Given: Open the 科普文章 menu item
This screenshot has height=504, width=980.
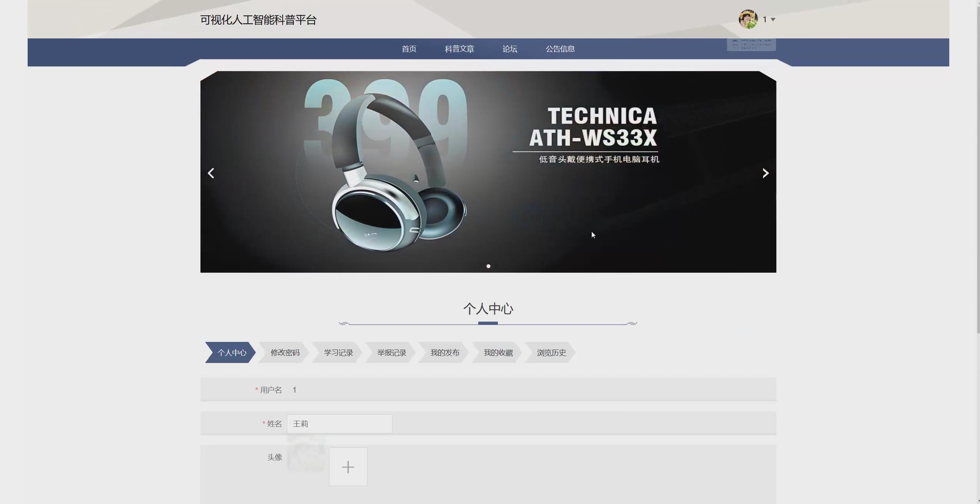Looking at the screenshot, I should [x=459, y=49].
